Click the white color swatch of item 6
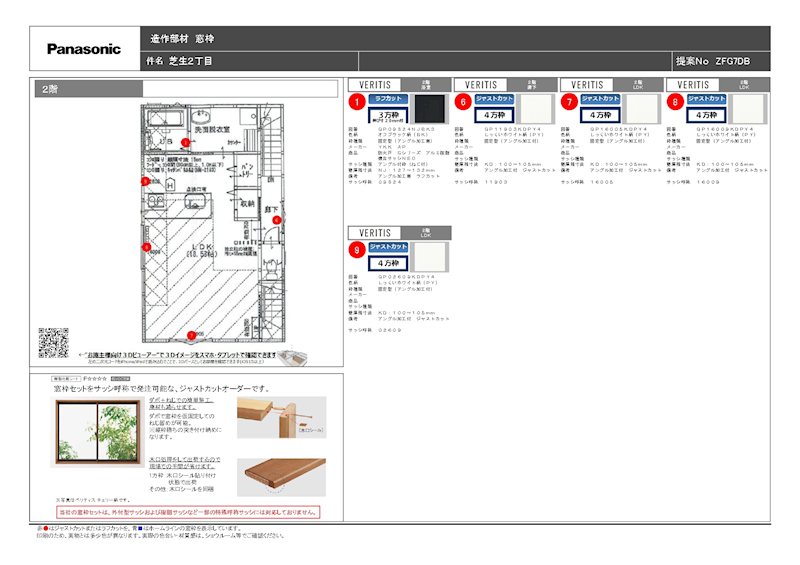The height and width of the screenshot is (565, 800). click(536, 109)
